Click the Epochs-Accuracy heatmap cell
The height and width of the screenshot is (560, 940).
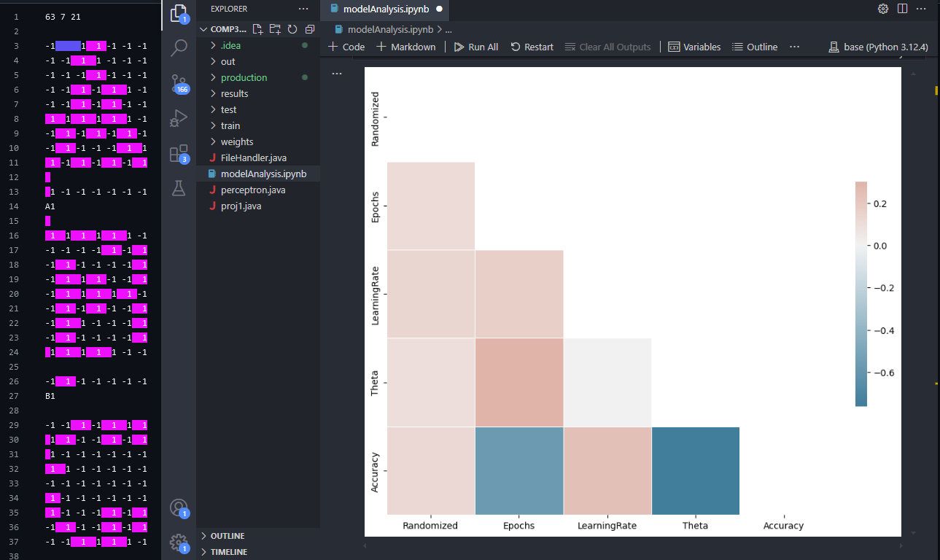519,470
